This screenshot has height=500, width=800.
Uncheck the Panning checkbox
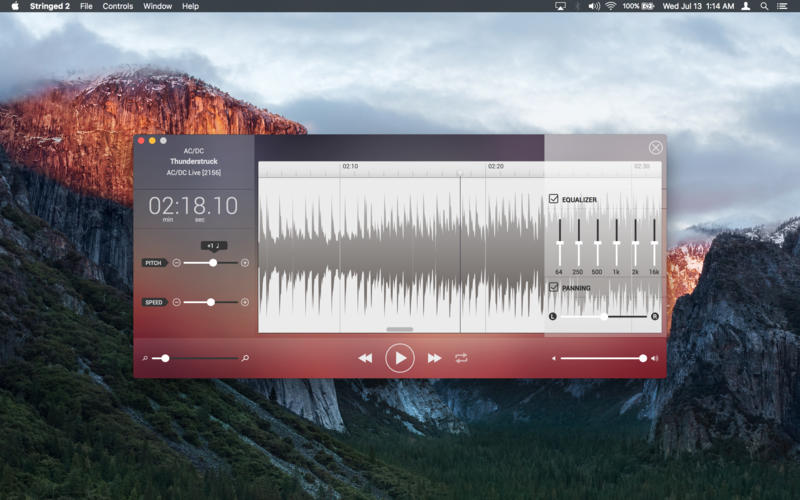554,287
